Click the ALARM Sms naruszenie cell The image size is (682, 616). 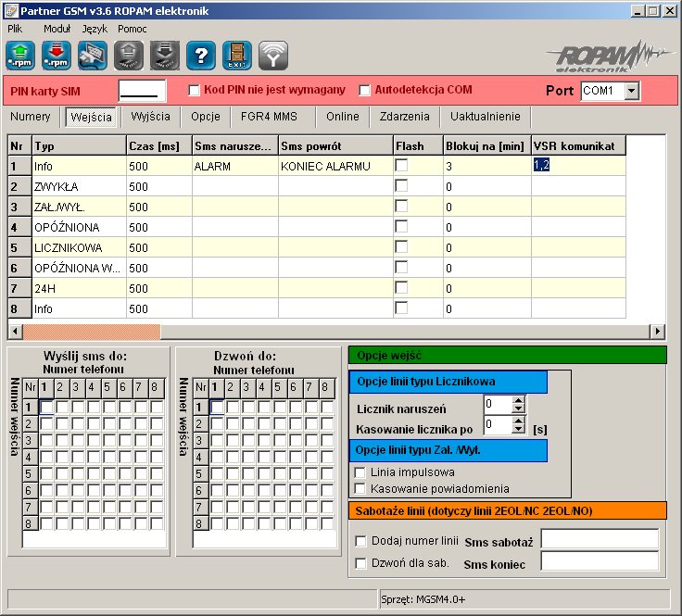point(235,166)
